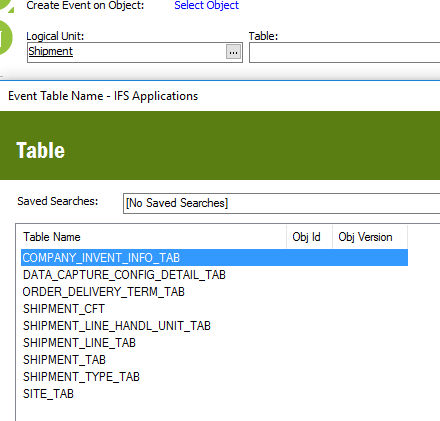Pick the SHIPMENT_LINE_HANDL_UNIT_TAB entry
The width and height of the screenshot is (440, 421).
click(x=214, y=326)
